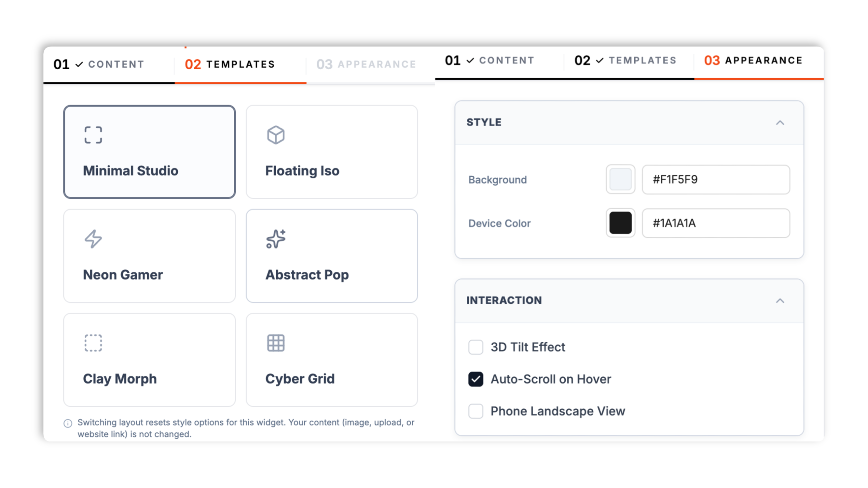The width and height of the screenshot is (868, 488).
Task: Click the Device Color label
Action: 499,223
